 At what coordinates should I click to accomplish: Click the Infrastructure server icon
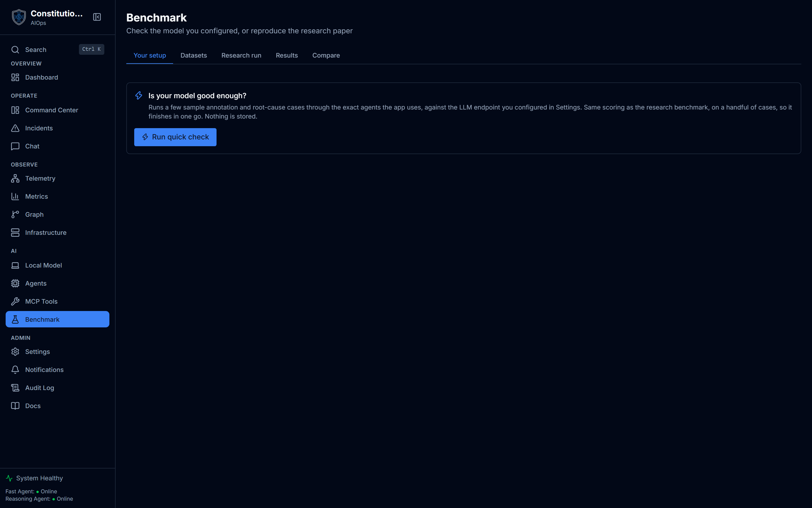tap(15, 233)
